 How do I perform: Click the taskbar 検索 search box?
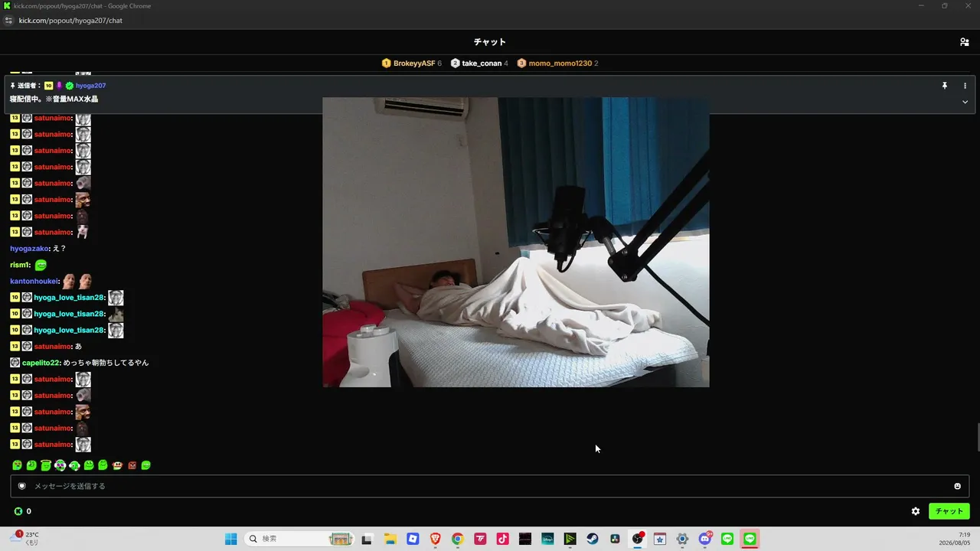click(300, 539)
